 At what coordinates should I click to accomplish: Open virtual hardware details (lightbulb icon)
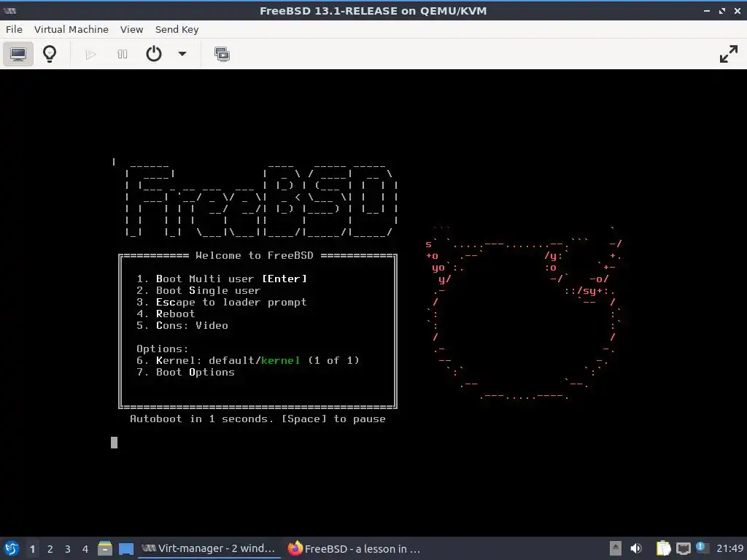coord(50,54)
